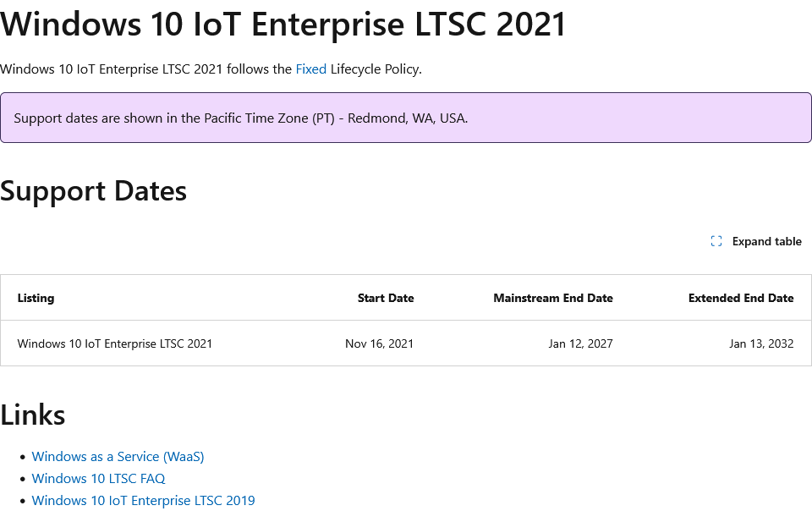Click the Start Date column header
812x511 pixels.
[x=386, y=298]
